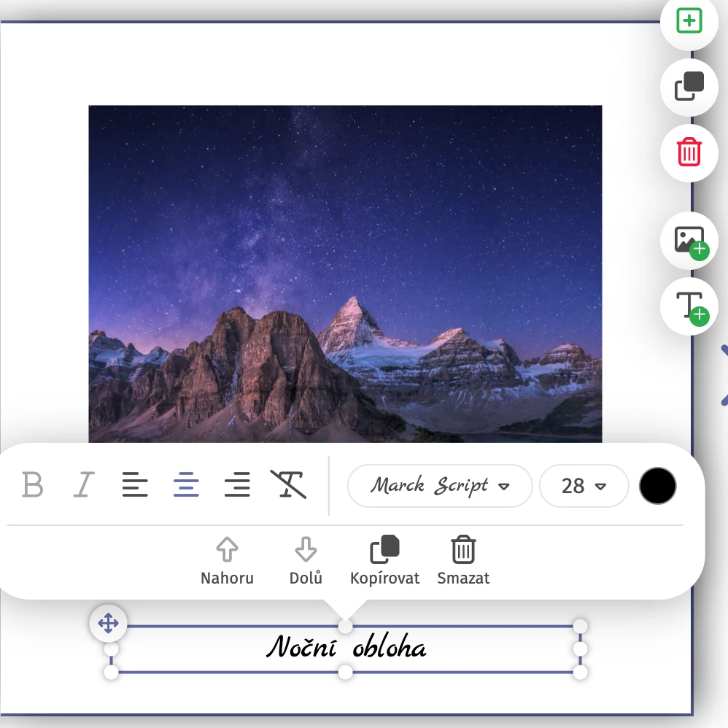Copy the text box with Kopírovat
Screen dimensions: 728x728
(384, 560)
